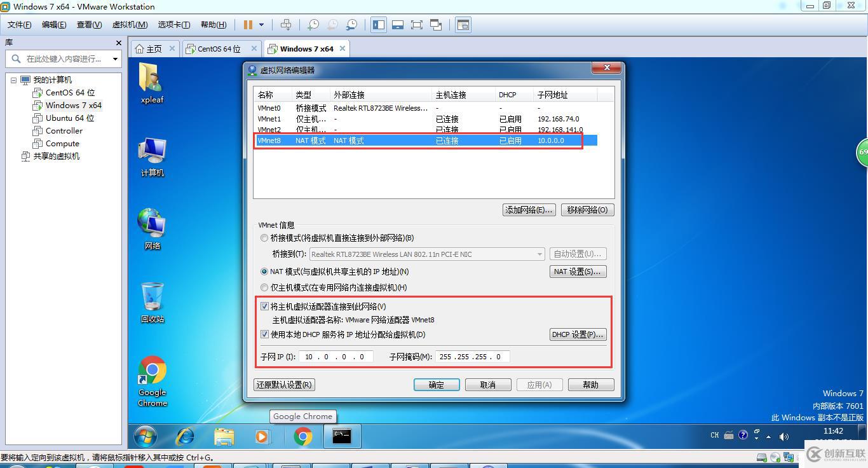Toggle 将主机虚拟适配器连接到此网络 checkbox

pyautogui.click(x=264, y=306)
